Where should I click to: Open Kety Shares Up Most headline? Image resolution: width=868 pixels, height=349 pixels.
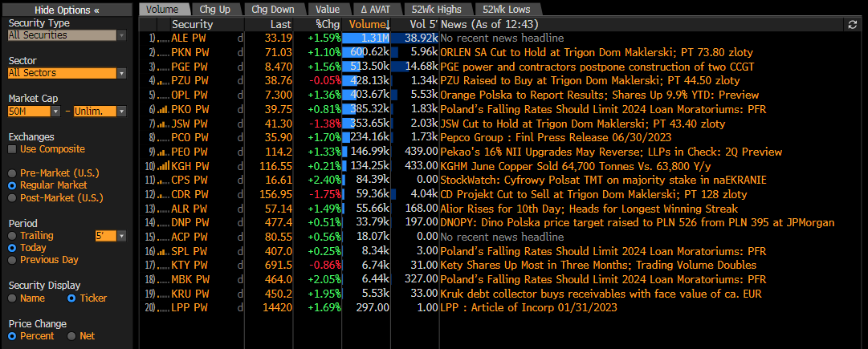point(598,266)
